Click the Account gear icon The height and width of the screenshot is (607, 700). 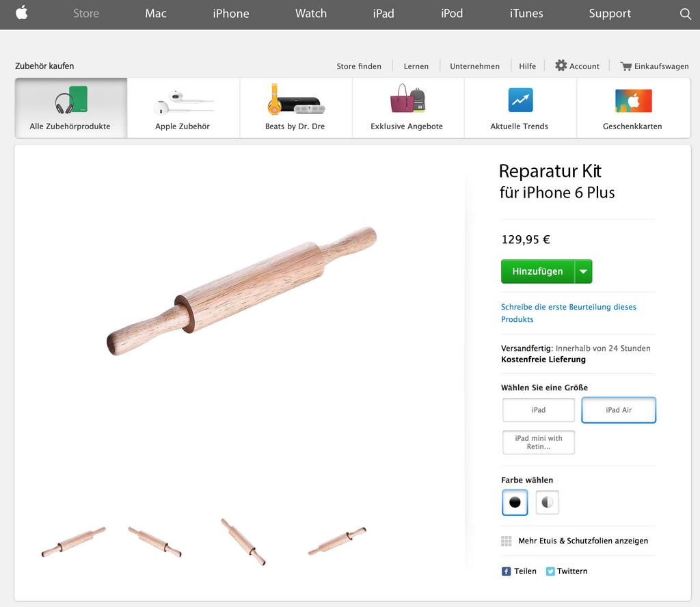click(x=561, y=66)
